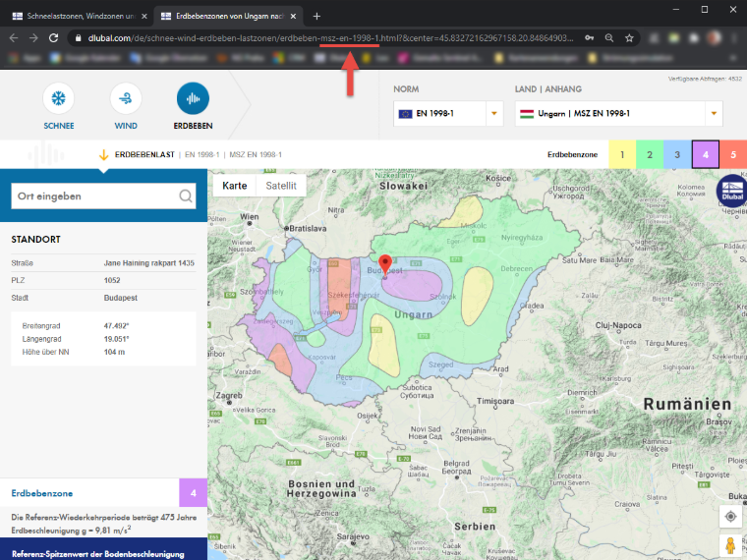Switch map to Karte view
747x560 pixels.
234,186
